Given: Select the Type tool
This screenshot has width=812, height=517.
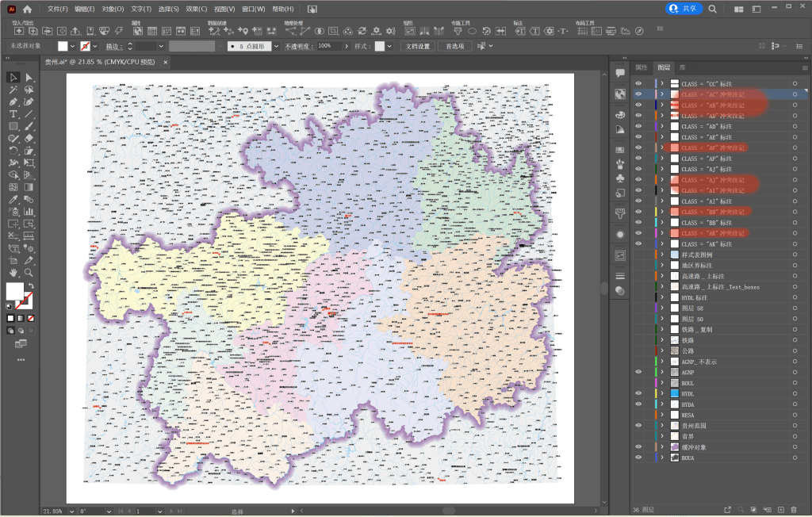Looking at the screenshot, I should coord(13,114).
